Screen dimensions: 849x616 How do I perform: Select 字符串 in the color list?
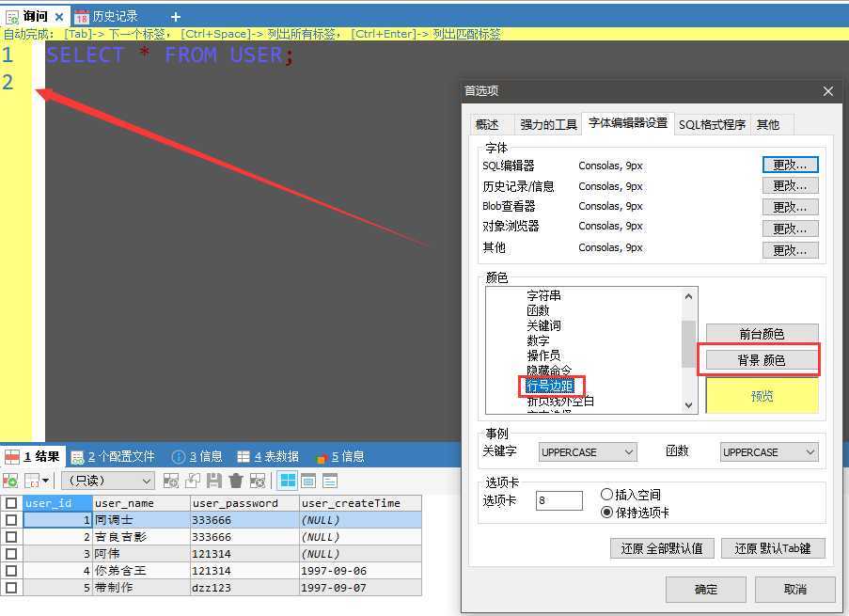coord(543,296)
